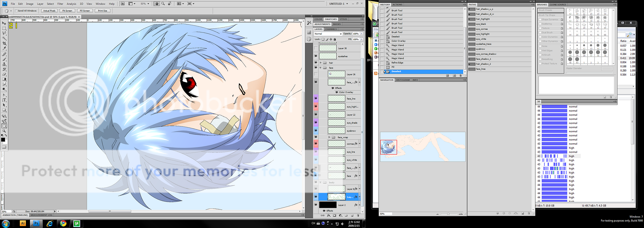Select the Eyedropper tool
This screenshot has width=644, height=228.
4,49
